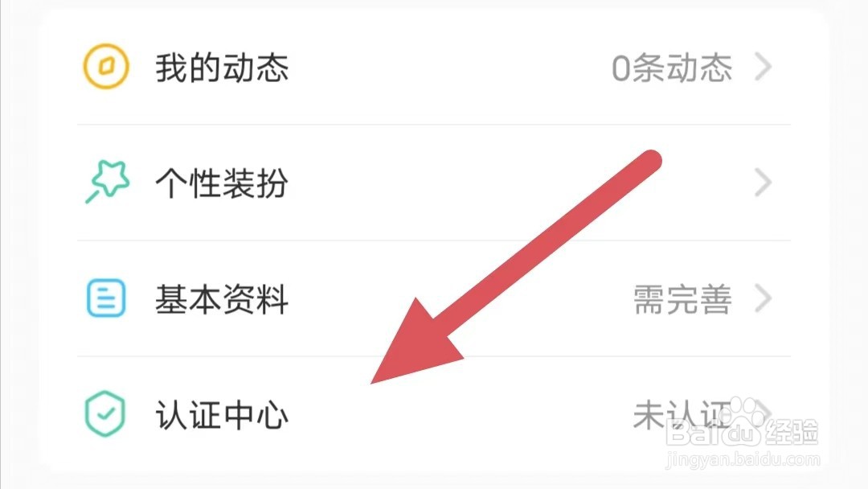Expand 基本资料 using its right chevron
The height and width of the screenshot is (489, 868).
pos(764,298)
